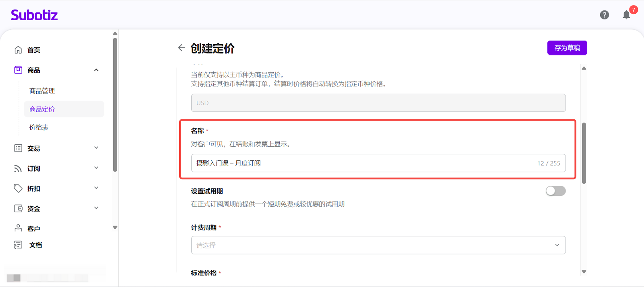Click the 折扣 tag icon
This screenshot has width=644, height=287.
tap(18, 189)
